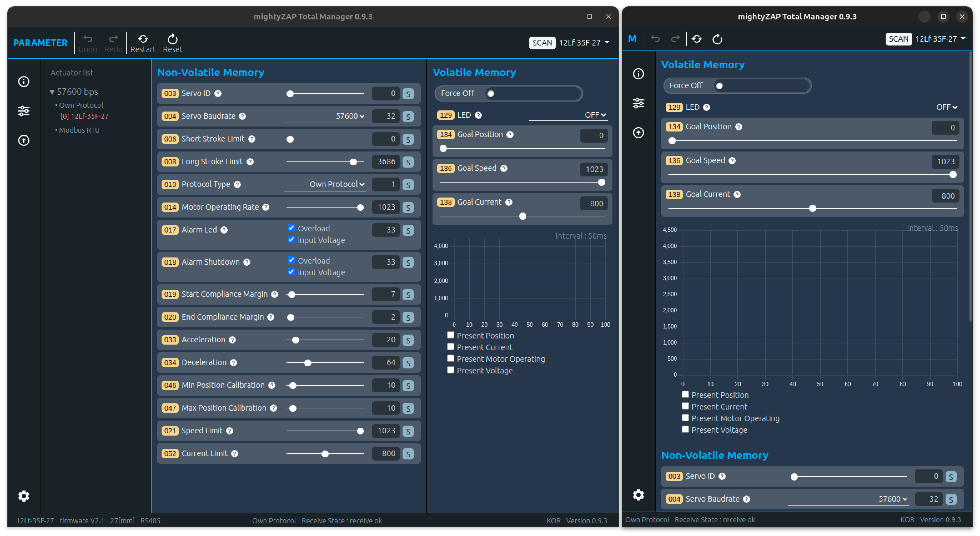Enable Present Current checkbox in left window graph
The width and height of the screenshot is (980, 536).
tap(450, 347)
